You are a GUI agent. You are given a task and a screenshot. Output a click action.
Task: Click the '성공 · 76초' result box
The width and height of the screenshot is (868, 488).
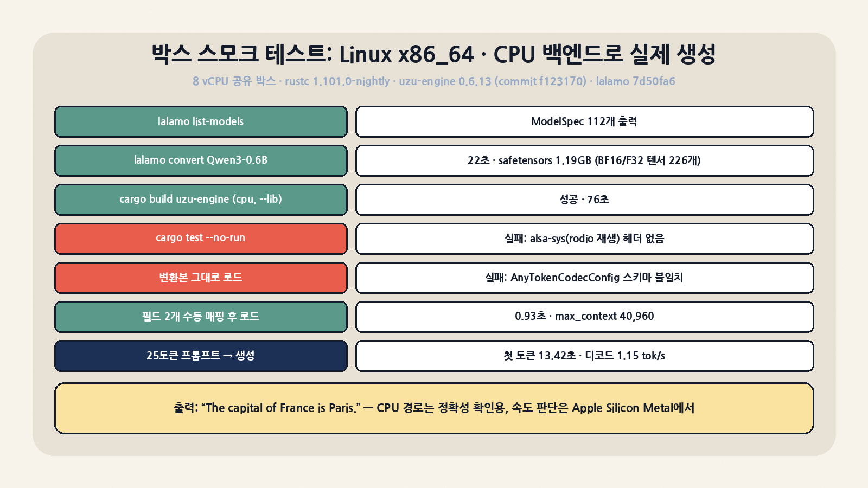coord(584,200)
